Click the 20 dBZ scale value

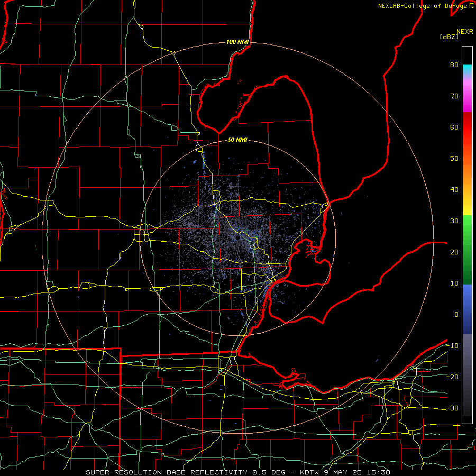click(x=454, y=252)
